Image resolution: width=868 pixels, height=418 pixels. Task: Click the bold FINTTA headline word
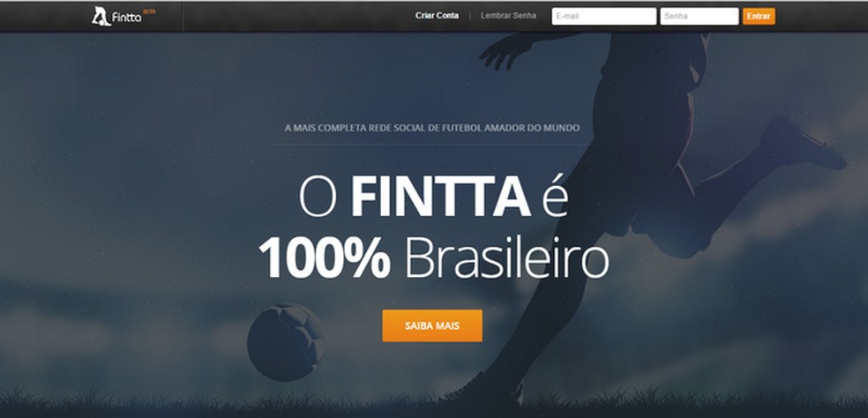tap(441, 196)
